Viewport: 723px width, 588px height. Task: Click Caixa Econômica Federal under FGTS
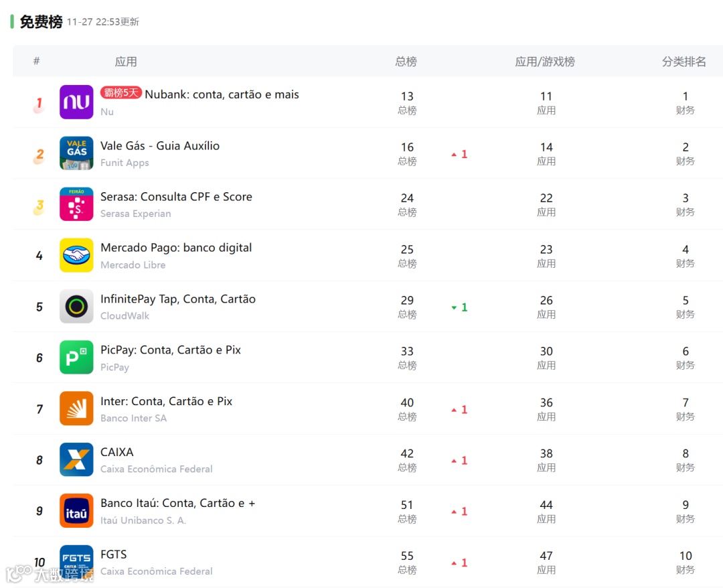coord(156,571)
